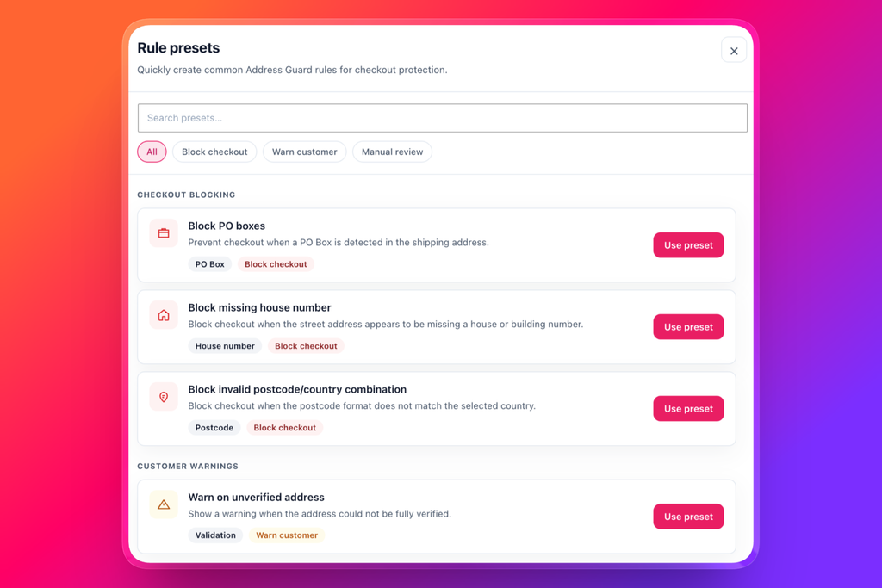Use the Block missing house number preset
The width and height of the screenshot is (882, 588).
pos(688,327)
